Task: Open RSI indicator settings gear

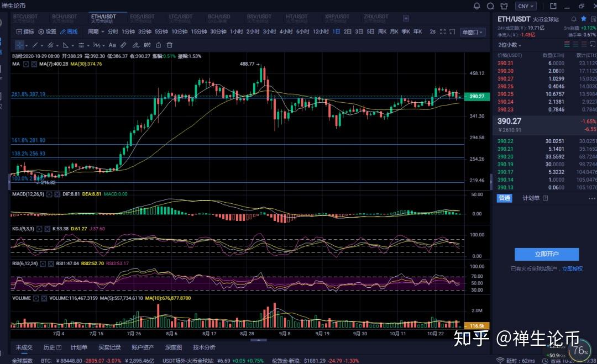Action: pyautogui.click(x=43, y=263)
